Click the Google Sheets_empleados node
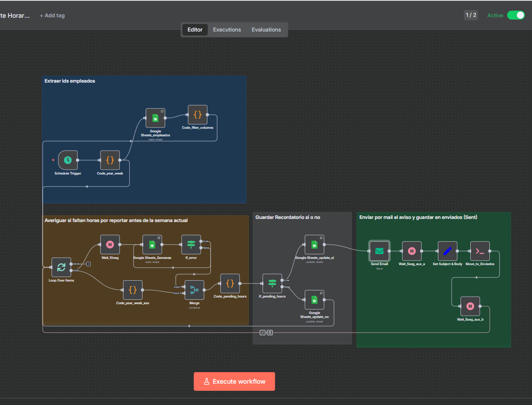 (x=155, y=118)
